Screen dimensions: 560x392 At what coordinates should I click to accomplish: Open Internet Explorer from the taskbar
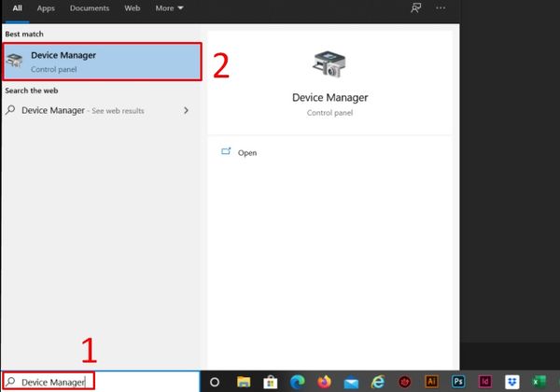(x=379, y=382)
